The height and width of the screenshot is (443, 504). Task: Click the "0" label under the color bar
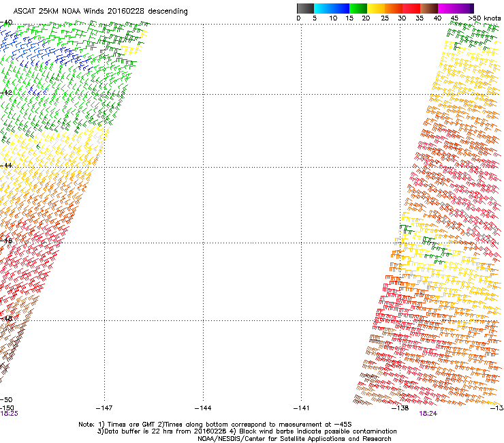pos(298,18)
